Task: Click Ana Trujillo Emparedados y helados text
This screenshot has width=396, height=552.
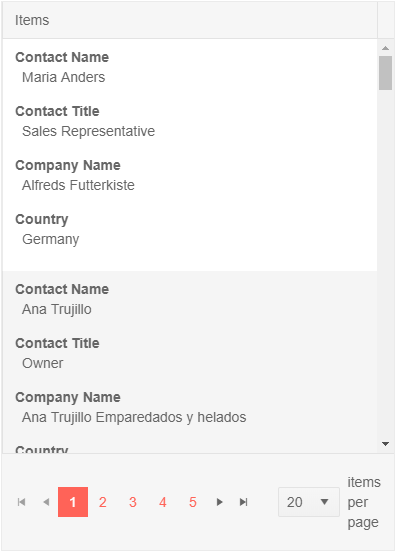Action: (x=134, y=417)
